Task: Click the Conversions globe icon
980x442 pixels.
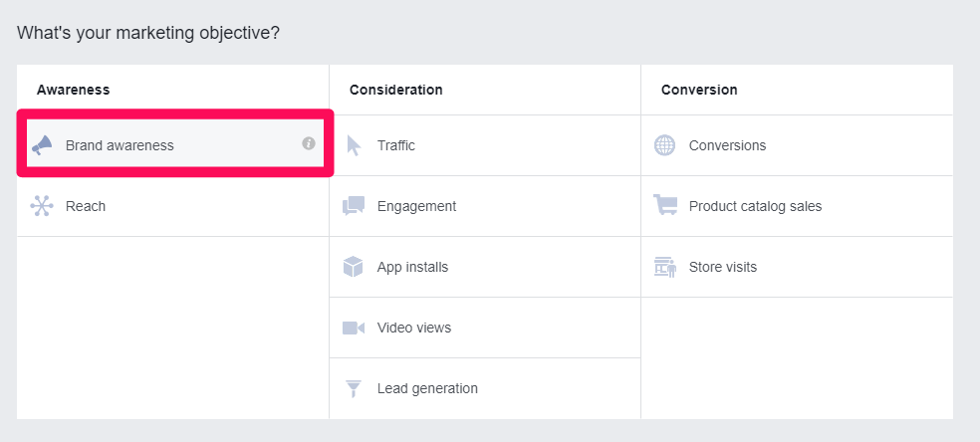Action: click(664, 145)
